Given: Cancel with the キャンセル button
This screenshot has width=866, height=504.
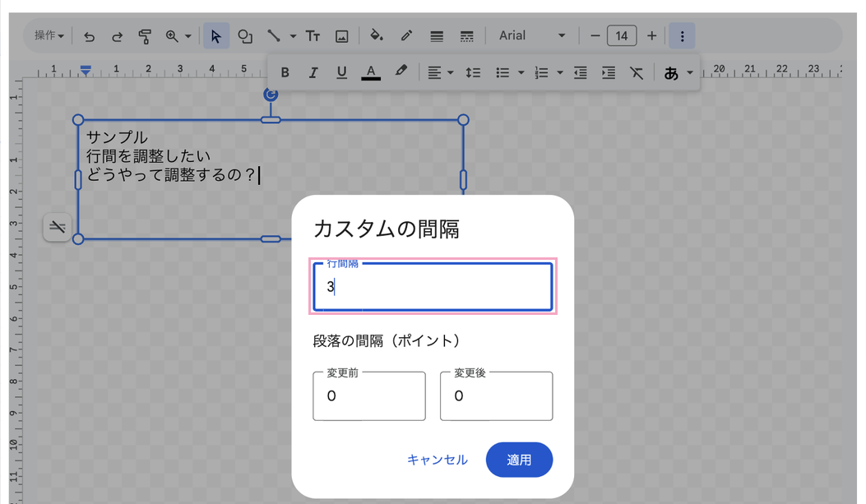Looking at the screenshot, I should pyautogui.click(x=437, y=460).
